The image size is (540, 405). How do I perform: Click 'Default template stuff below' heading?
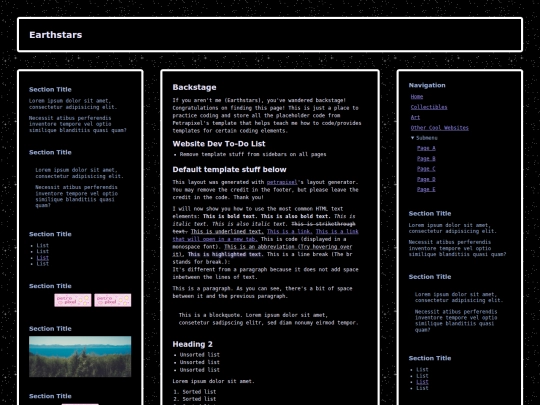229,169
